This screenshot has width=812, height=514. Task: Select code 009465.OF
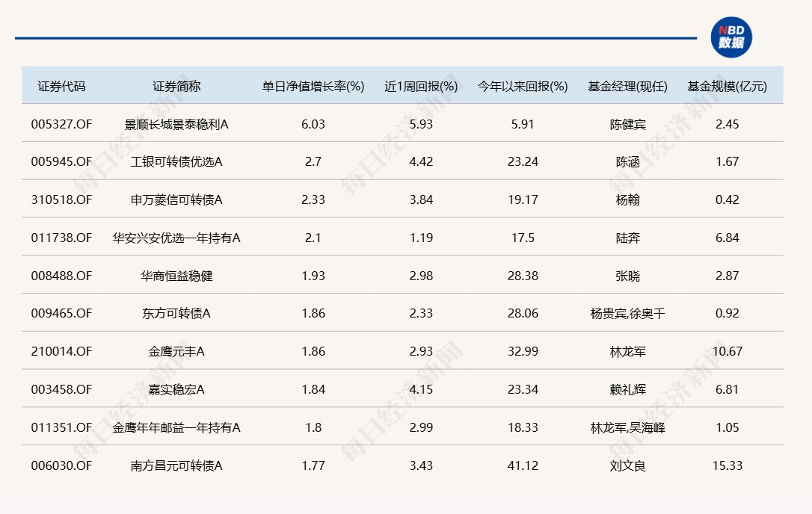(x=61, y=313)
